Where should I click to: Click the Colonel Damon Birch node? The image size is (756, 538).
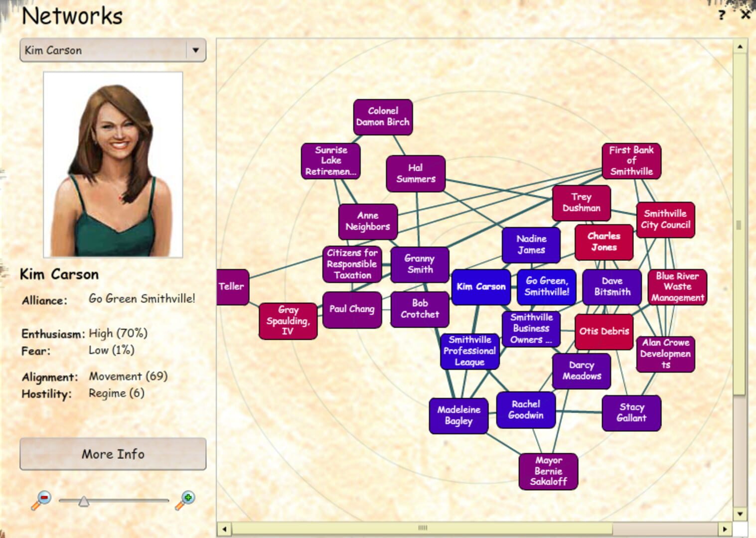(383, 117)
